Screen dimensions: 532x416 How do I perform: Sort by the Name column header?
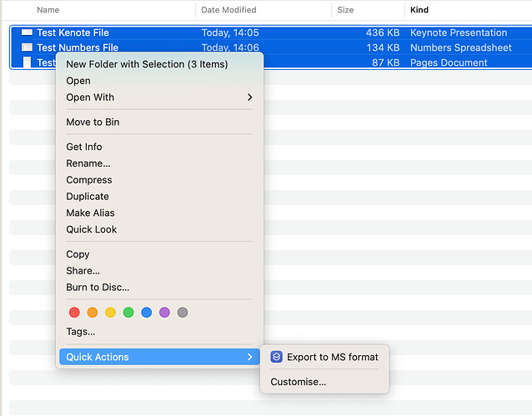[x=48, y=10]
